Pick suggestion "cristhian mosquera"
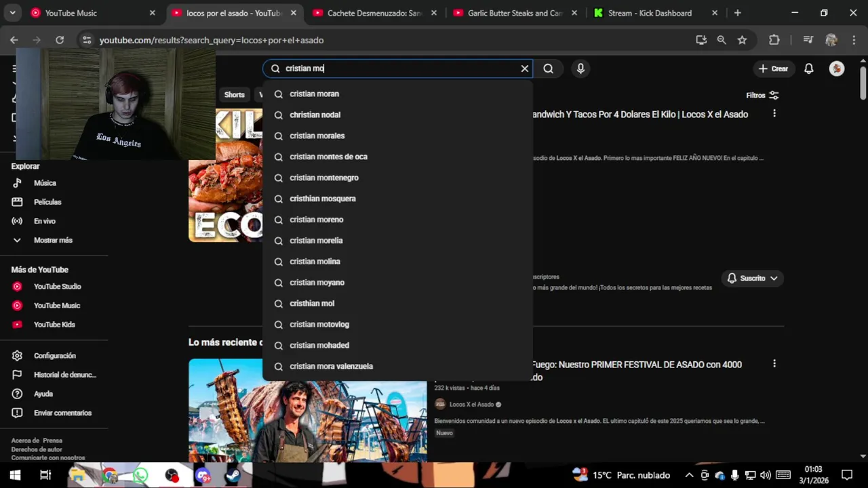 tap(398, 199)
